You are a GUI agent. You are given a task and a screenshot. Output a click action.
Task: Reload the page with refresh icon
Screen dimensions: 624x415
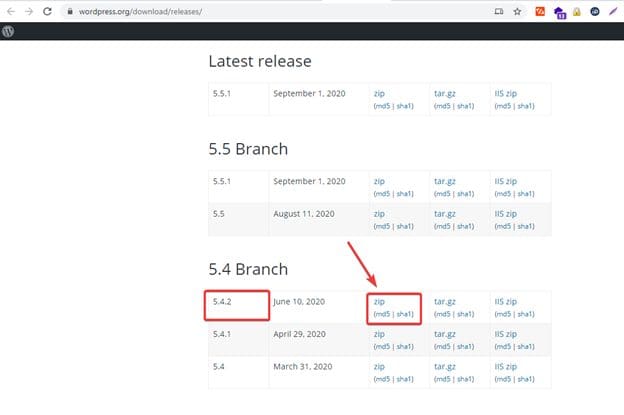coord(47,11)
